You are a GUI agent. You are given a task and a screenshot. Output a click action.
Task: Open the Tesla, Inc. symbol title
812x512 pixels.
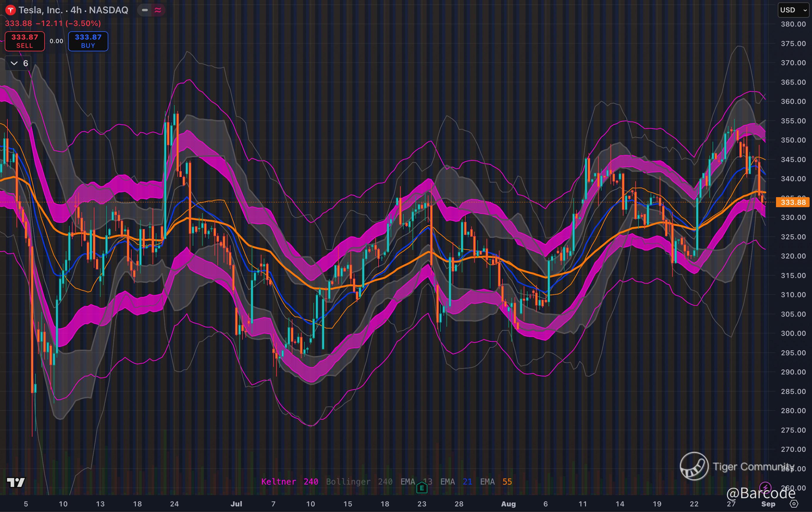pos(40,10)
